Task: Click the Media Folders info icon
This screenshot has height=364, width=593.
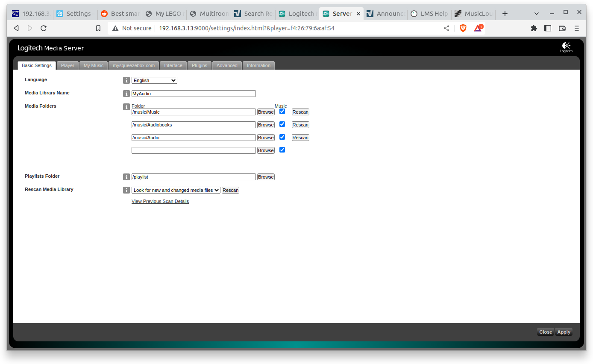Action: [x=126, y=107]
